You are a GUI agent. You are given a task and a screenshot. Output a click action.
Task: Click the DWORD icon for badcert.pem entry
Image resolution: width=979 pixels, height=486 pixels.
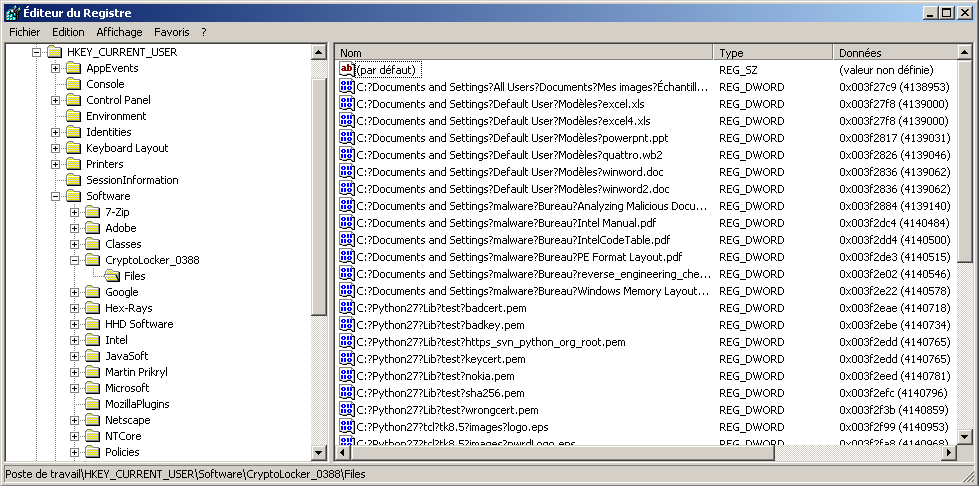pos(347,308)
